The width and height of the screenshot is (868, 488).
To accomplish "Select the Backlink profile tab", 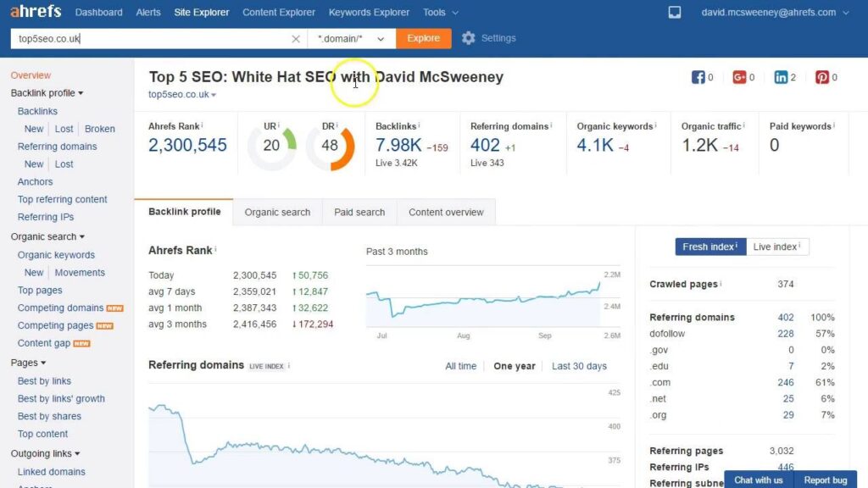I will pyautogui.click(x=184, y=212).
